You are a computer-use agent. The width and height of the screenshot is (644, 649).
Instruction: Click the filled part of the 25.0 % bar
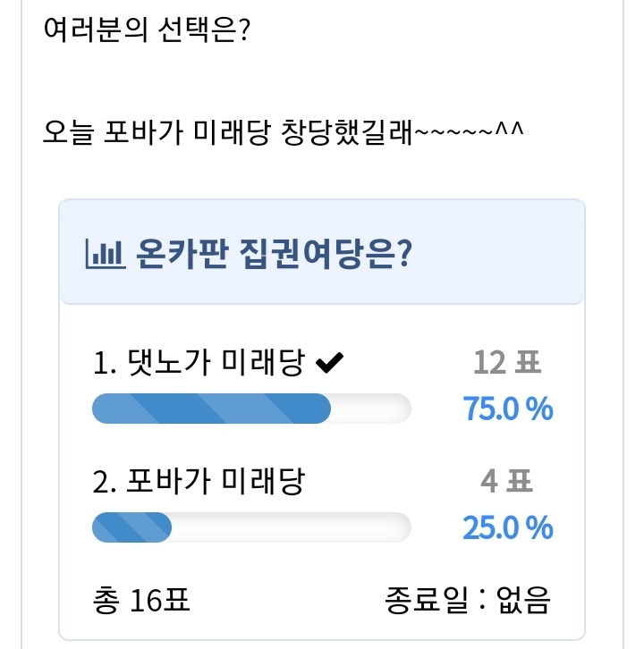click(131, 527)
